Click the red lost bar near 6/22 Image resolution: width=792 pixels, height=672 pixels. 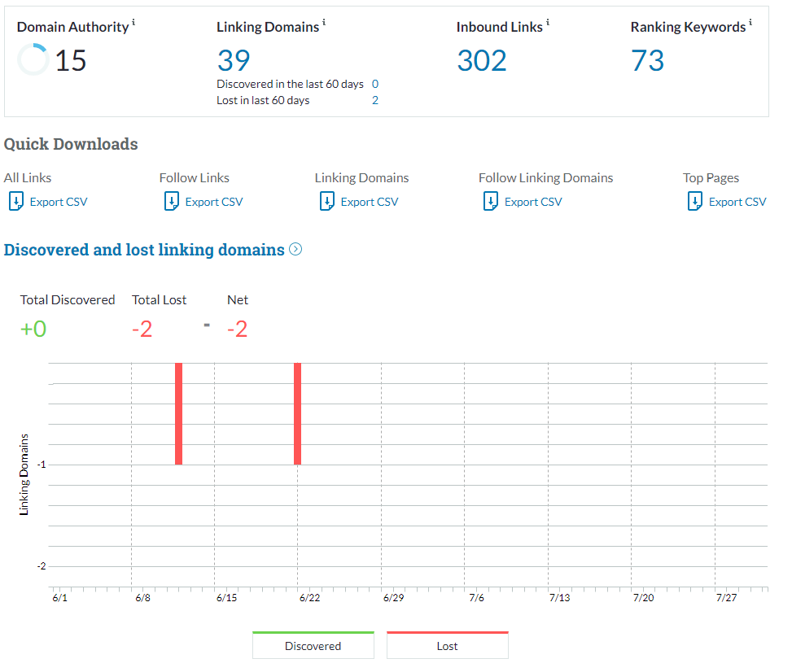[297, 413]
